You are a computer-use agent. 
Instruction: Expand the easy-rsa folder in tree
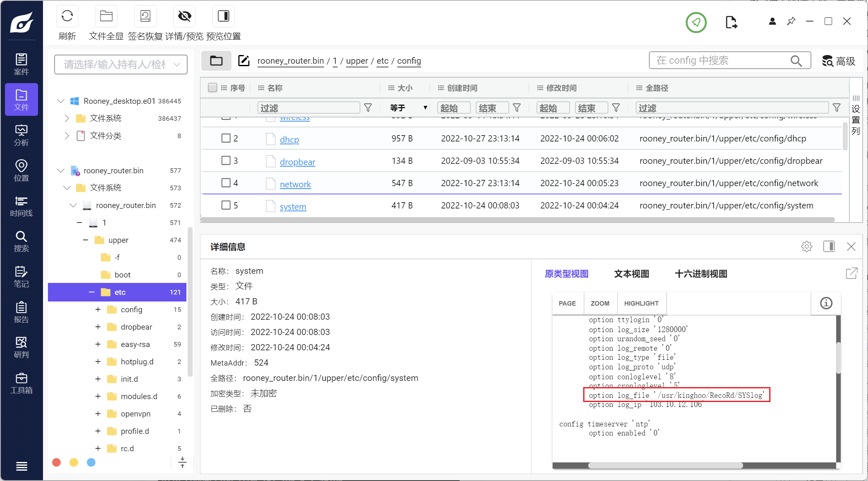coord(98,344)
